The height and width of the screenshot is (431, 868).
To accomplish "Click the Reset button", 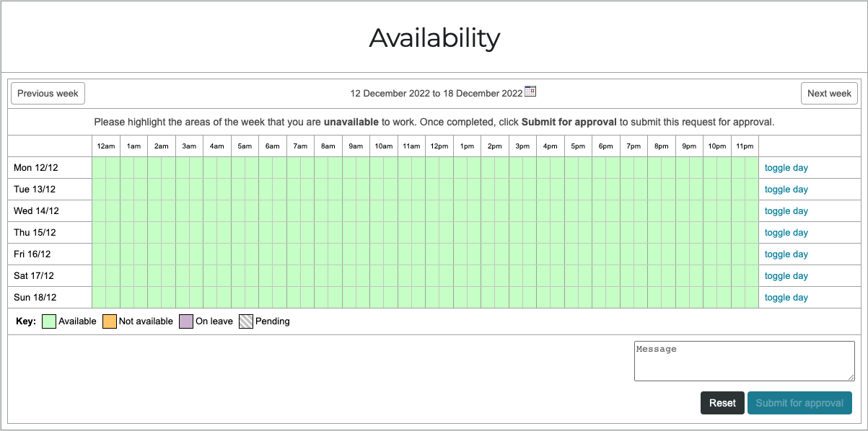I will 722,403.
